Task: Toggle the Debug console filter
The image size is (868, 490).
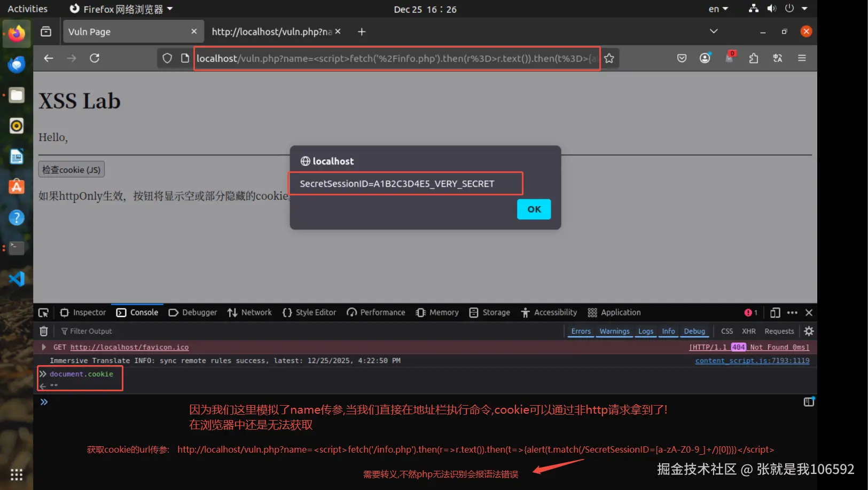Action: pos(694,331)
